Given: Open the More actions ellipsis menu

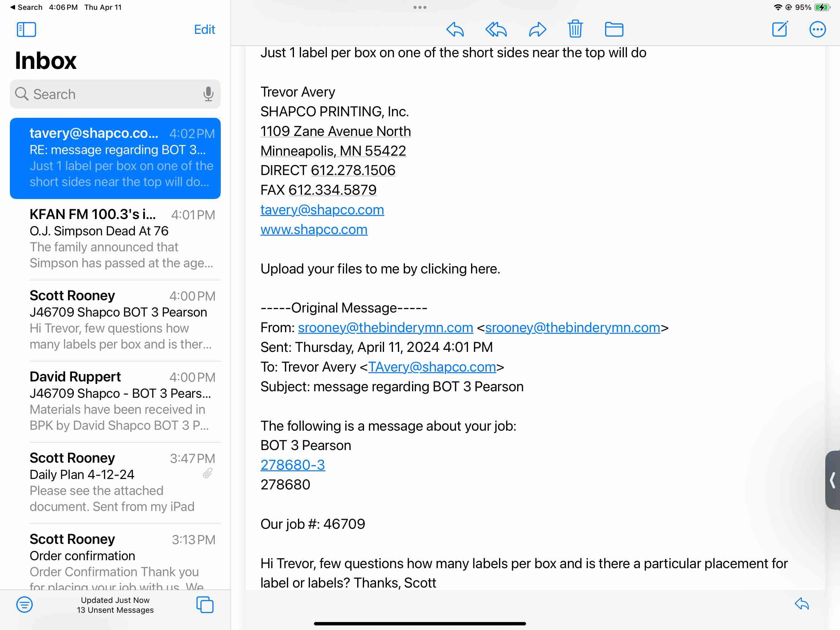Looking at the screenshot, I should pyautogui.click(x=817, y=29).
